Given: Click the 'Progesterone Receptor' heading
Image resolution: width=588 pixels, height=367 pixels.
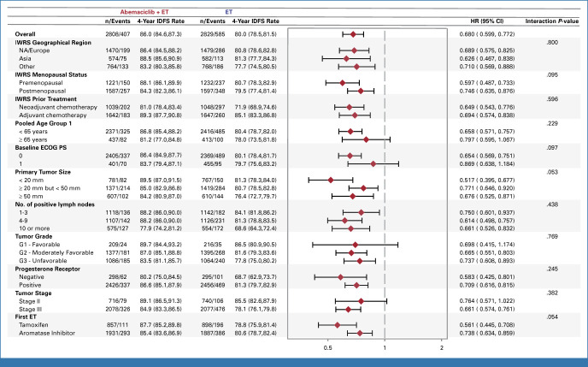Looking at the screenshot, I should 48,269.
